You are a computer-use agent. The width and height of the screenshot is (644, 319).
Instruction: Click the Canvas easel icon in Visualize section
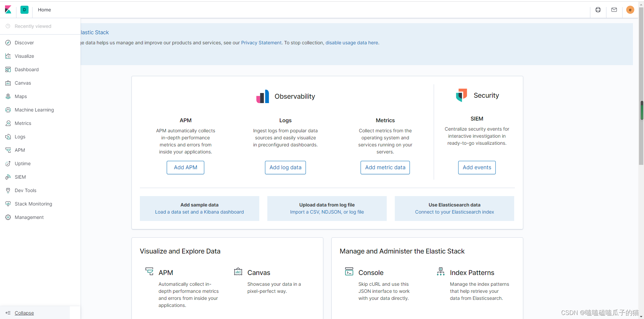[238, 271]
